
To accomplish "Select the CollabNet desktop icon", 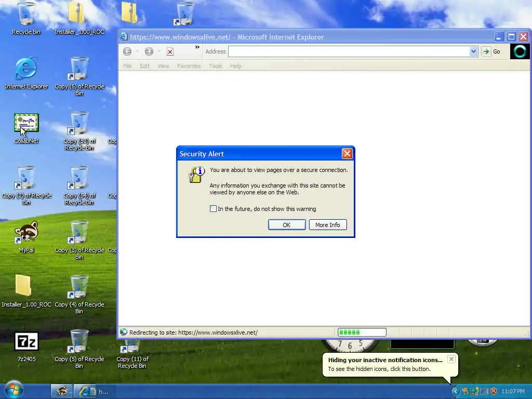I will pyautogui.click(x=26, y=128).
